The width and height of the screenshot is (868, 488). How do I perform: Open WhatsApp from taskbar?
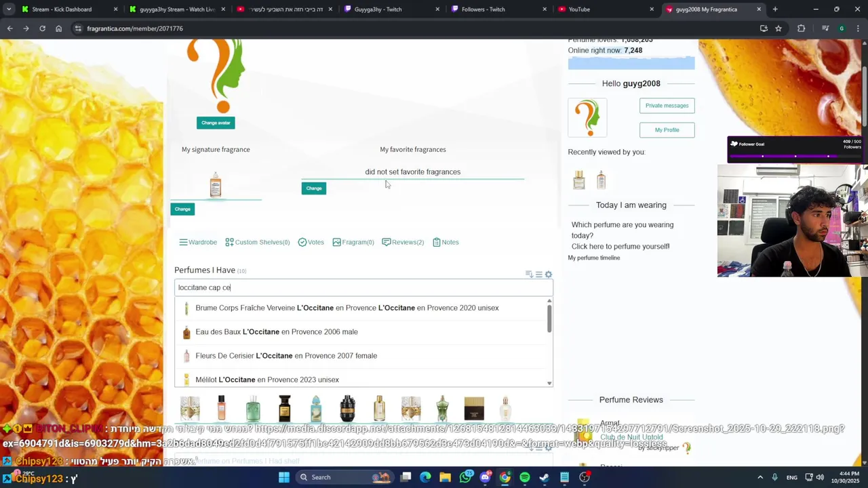click(x=465, y=477)
